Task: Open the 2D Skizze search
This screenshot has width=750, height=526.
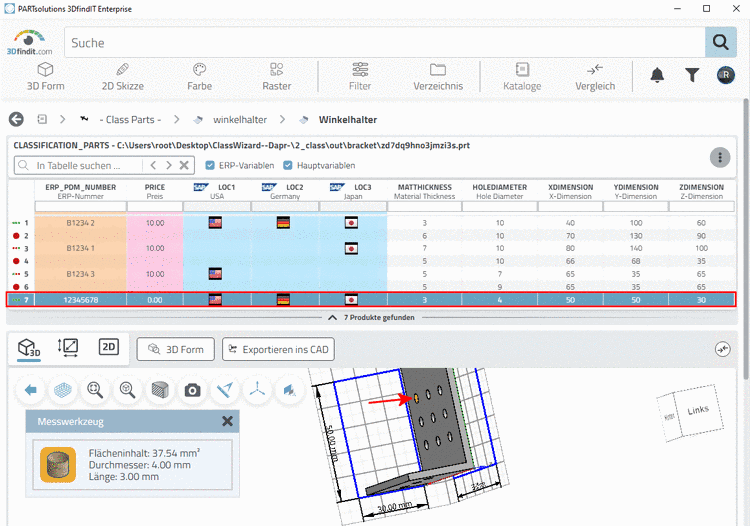Action: [122, 77]
